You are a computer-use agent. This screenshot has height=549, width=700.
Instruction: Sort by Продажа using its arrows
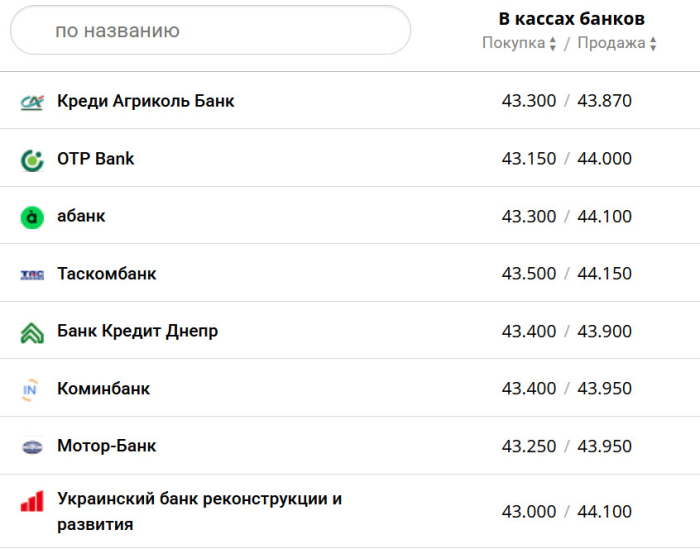pos(653,43)
